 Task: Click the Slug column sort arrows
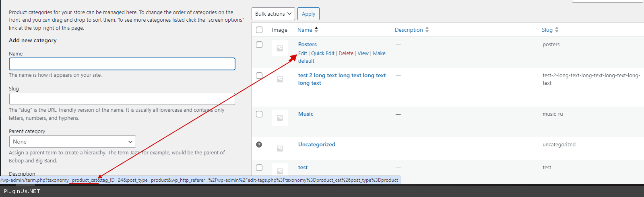(557, 30)
